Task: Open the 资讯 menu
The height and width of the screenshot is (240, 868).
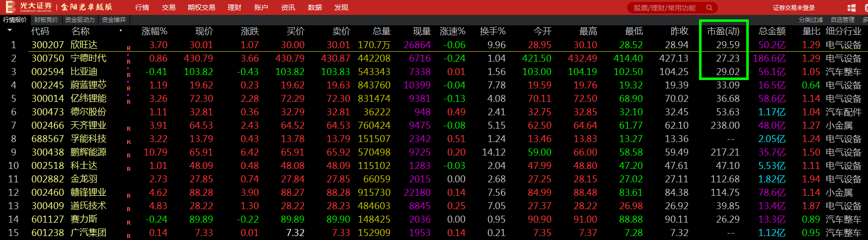Action: [288, 7]
